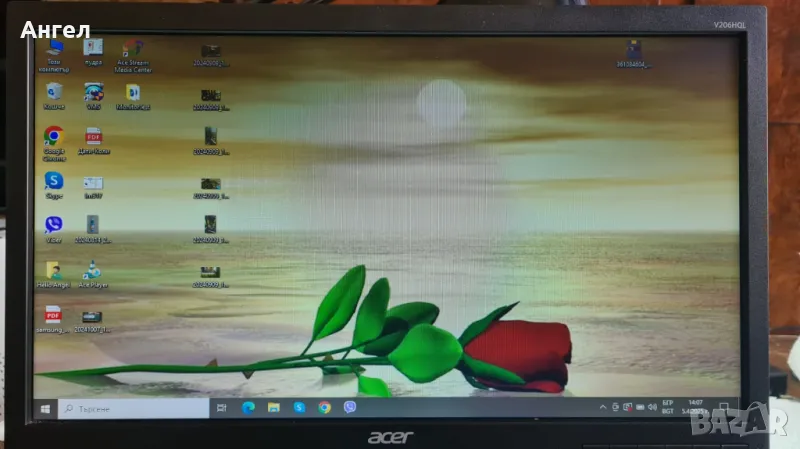Open the samsung PDF file on the desktop
The image size is (800, 449).
pyautogui.click(x=53, y=319)
